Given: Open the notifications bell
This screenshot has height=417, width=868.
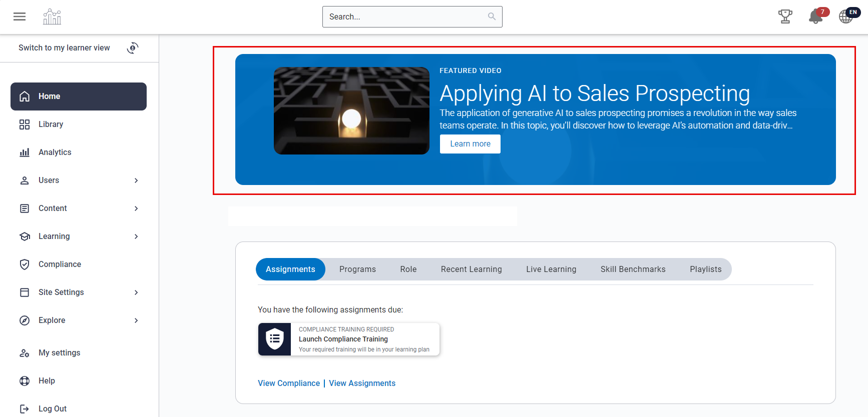Looking at the screenshot, I should click(x=815, y=16).
